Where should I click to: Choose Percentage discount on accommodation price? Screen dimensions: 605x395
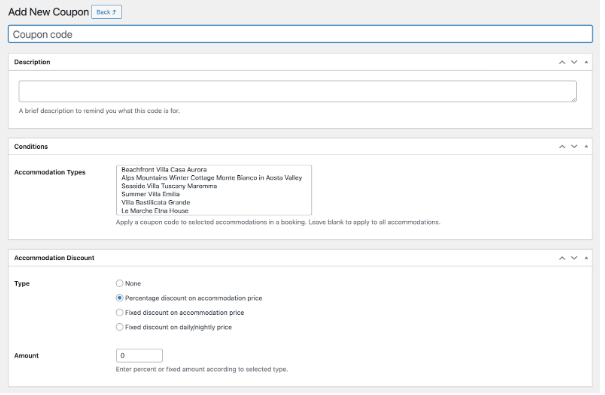pos(120,298)
